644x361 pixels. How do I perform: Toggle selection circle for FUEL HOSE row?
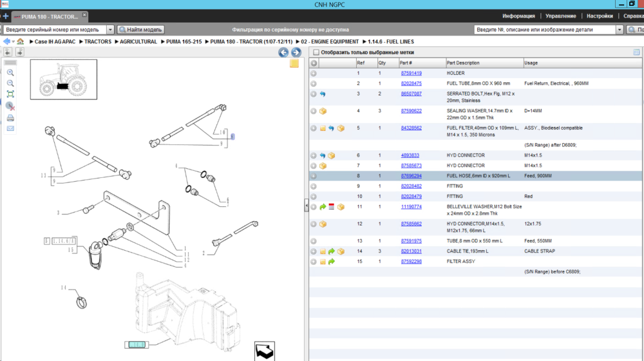click(314, 176)
